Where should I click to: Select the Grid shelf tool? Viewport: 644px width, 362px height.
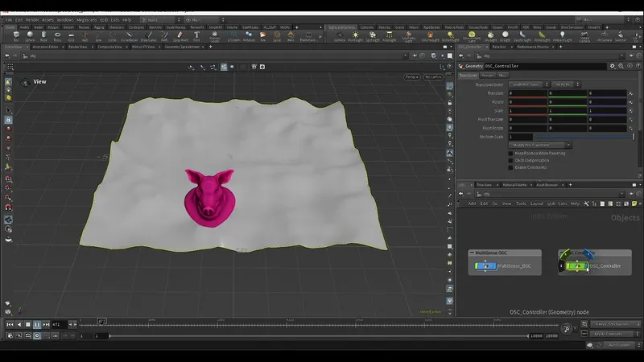[71, 36]
